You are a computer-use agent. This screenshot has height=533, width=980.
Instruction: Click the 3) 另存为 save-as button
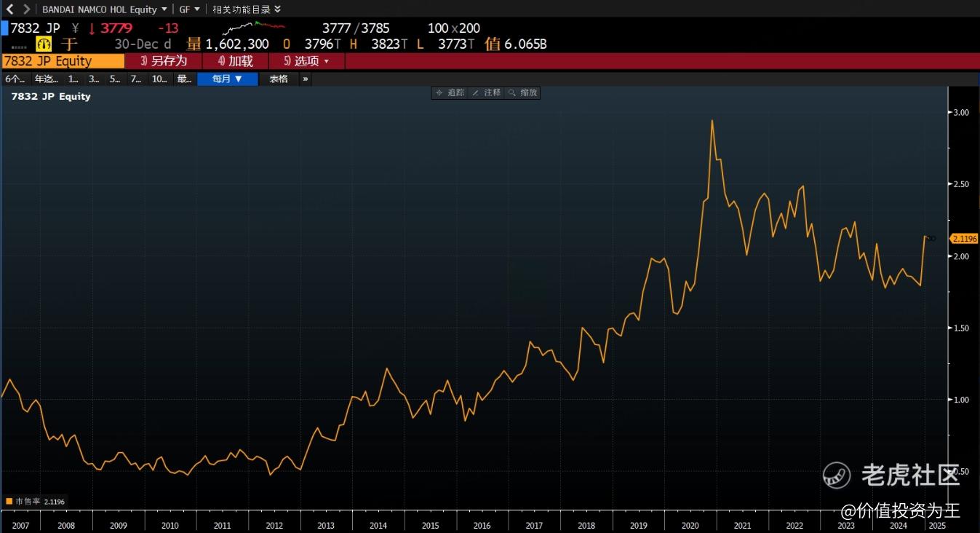[x=163, y=61]
